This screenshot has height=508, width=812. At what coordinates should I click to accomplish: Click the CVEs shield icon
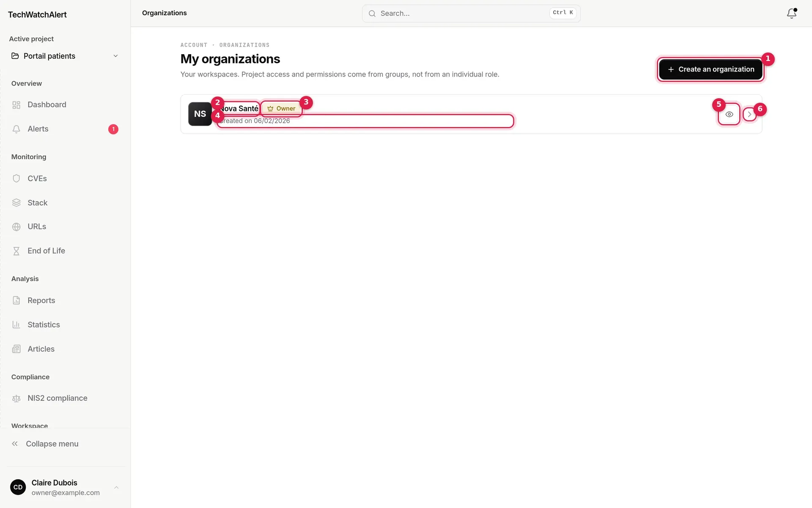point(16,179)
